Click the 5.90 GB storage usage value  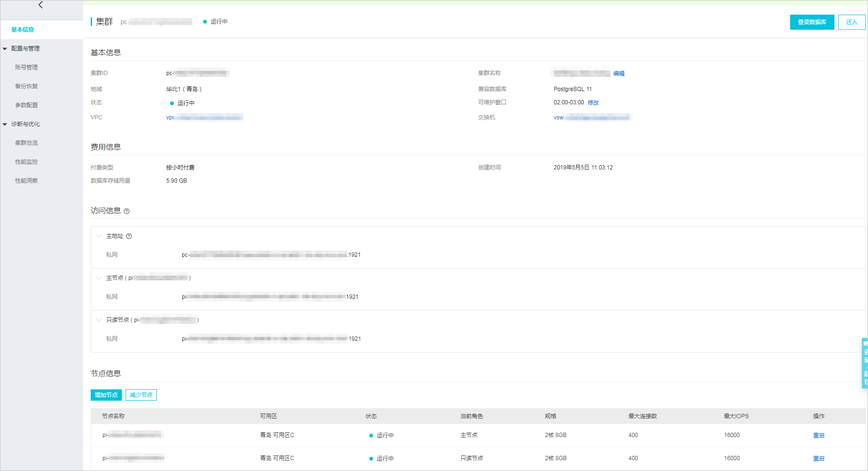click(177, 181)
